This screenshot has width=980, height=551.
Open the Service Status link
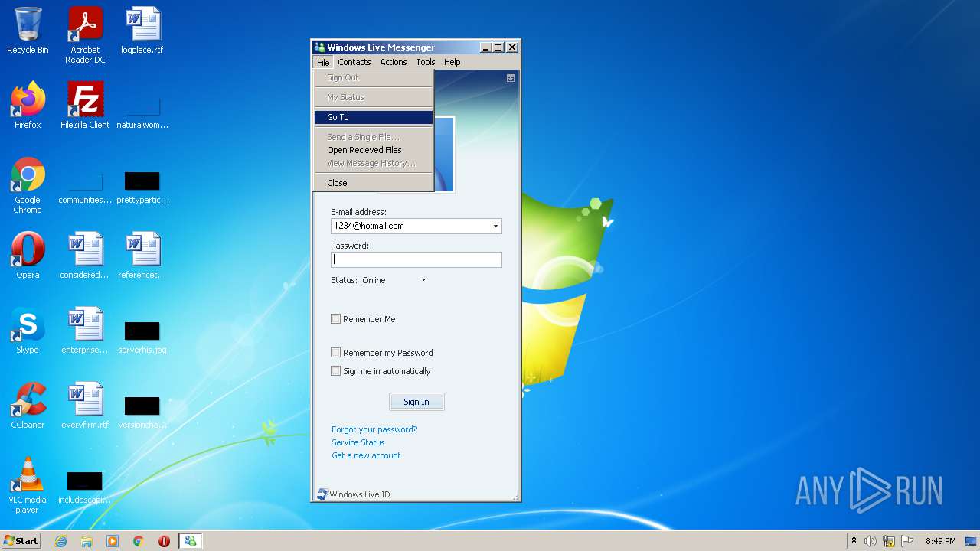[x=358, y=442]
